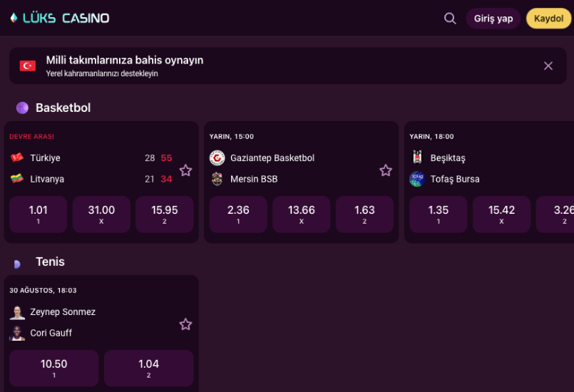Click Zeynep Sonmez player name
Screen dimensions: 574x392
click(63, 312)
